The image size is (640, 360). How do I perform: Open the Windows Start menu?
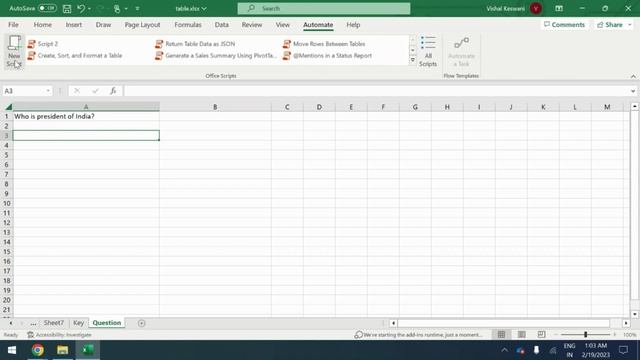pyautogui.click(x=12, y=350)
